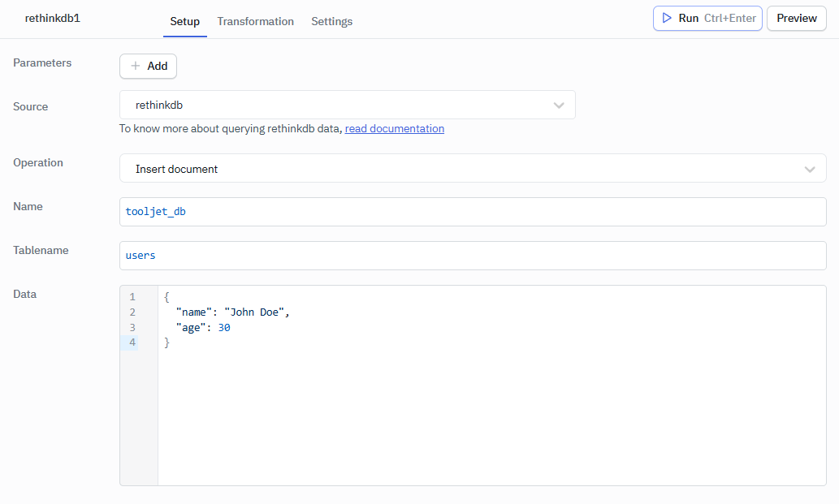
Task: Preview the query result
Action: [796, 18]
